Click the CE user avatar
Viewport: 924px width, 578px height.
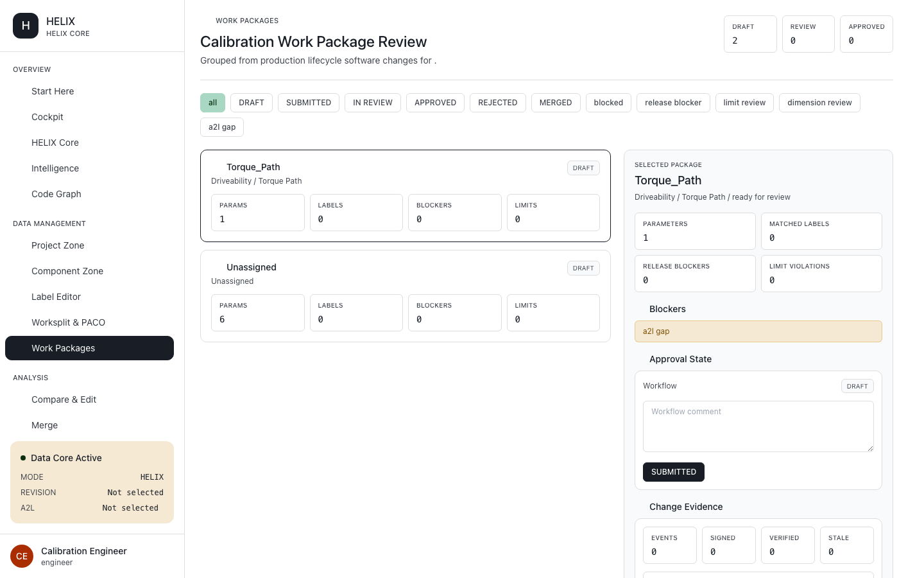point(22,556)
